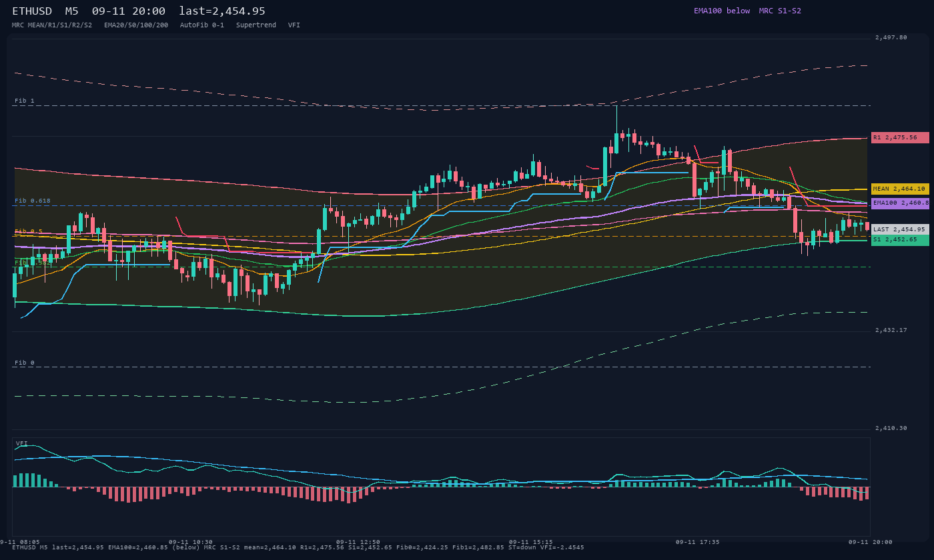
Task: Click the "Fib 0.618" level label
Action: (x=33, y=201)
